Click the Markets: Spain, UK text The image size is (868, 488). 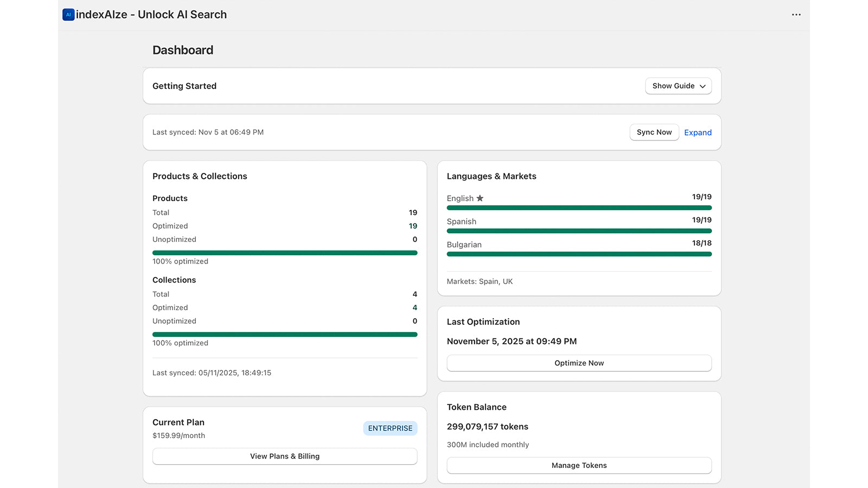coord(480,281)
